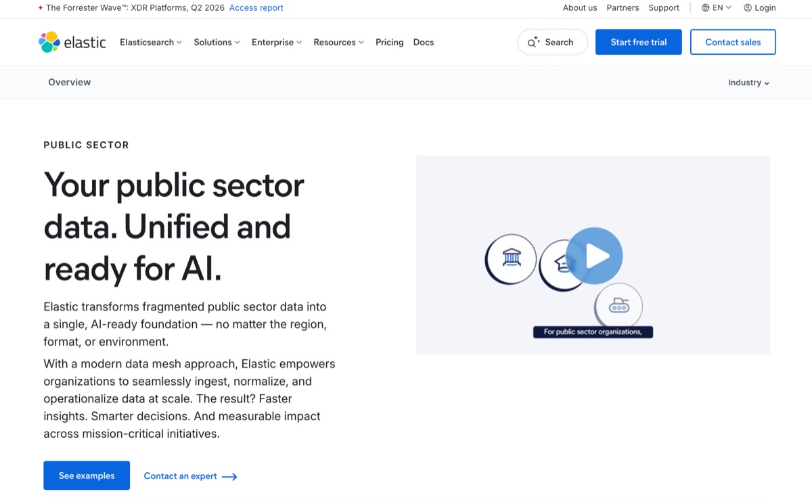Expand the Solutions menu
This screenshot has height=504, width=812.
pos(217,42)
